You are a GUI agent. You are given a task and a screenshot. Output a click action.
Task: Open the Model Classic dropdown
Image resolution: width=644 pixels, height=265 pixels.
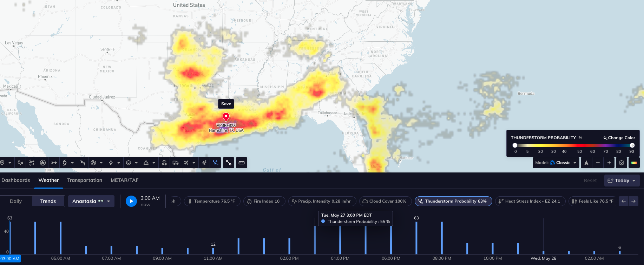(x=556, y=163)
